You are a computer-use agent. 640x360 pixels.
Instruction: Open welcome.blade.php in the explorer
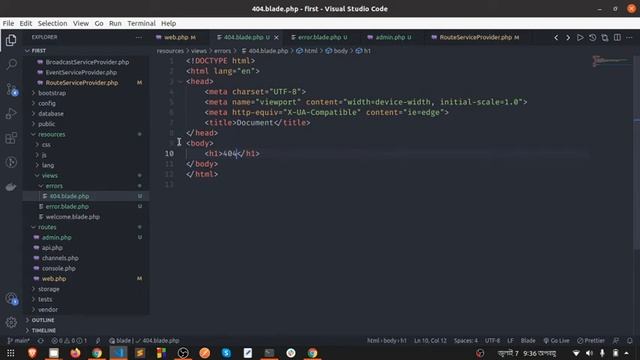pyautogui.click(x=73, y=217)
